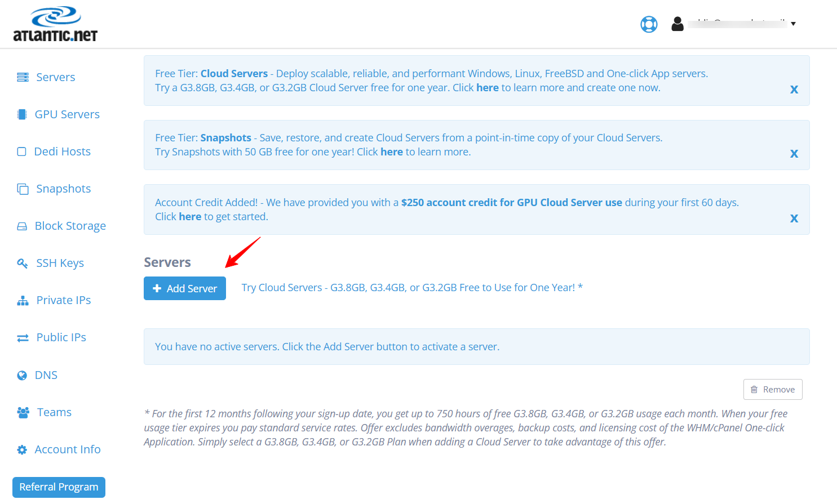
Task: Open the Teams sidebar section
Action: tap(54, 412)
